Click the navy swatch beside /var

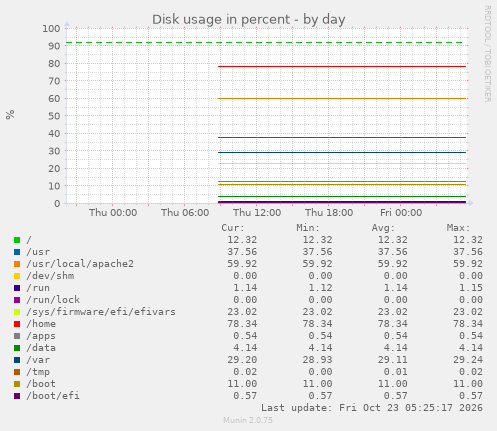click(x=17, y=360)
